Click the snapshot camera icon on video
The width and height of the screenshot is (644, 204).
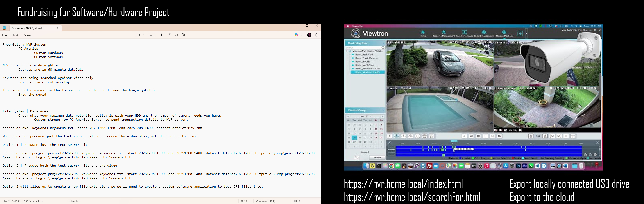tap(506, 130)
